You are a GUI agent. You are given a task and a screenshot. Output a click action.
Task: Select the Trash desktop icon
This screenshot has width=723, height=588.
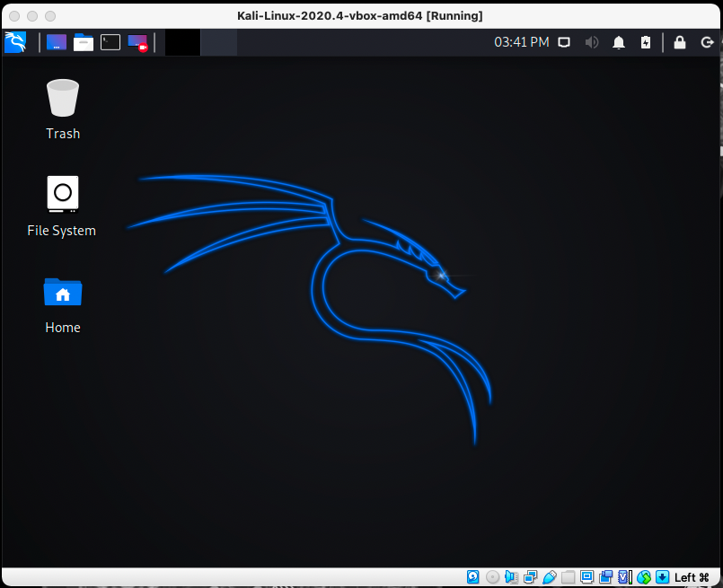(x=63, y=109)
